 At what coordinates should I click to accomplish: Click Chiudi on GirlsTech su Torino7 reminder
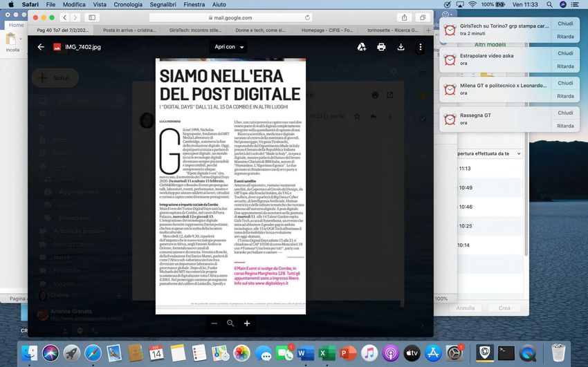point(565,23)
